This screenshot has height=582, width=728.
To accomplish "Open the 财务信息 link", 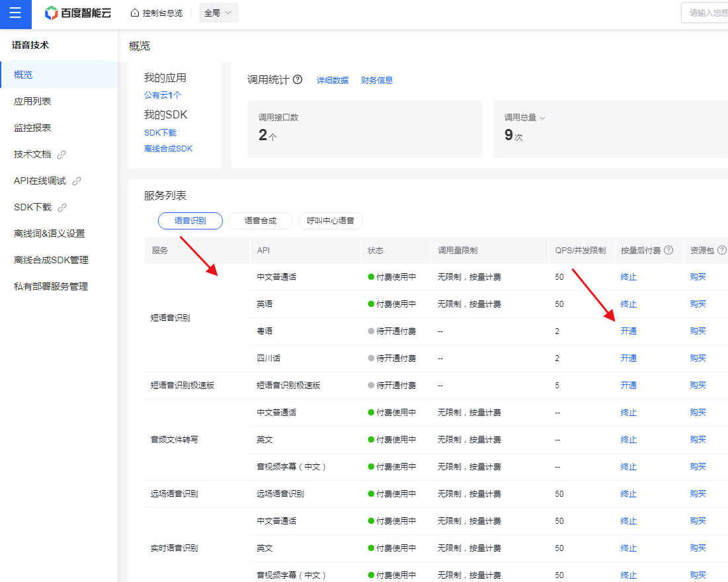I will [x=377, y=81].
